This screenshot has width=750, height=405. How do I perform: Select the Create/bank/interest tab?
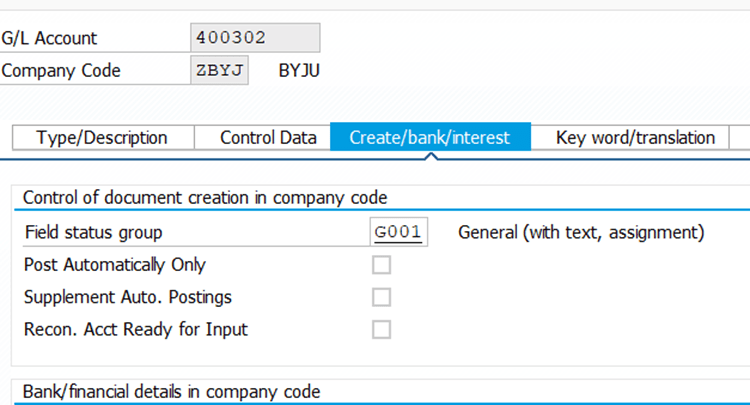(x=430, y=138)
